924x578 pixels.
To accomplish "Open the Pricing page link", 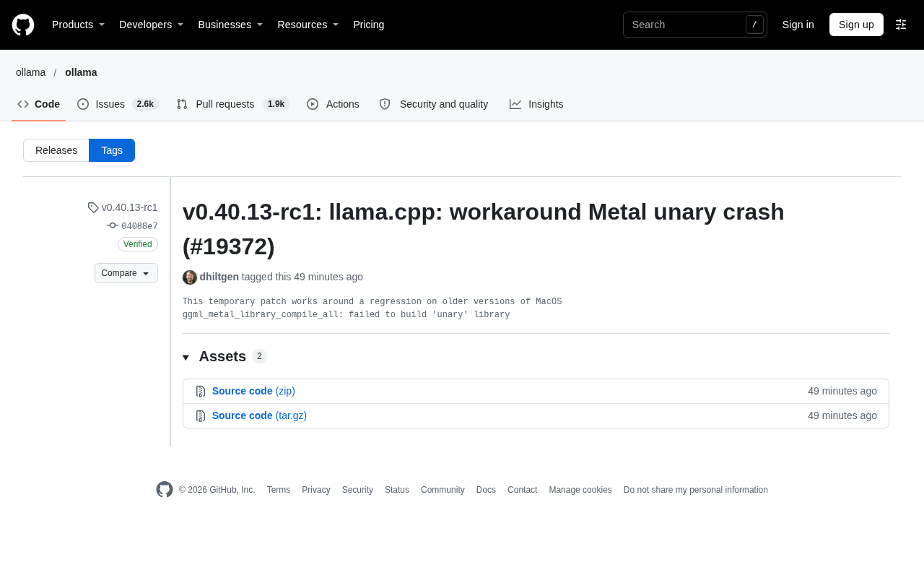I will click(x=369, y=25).
